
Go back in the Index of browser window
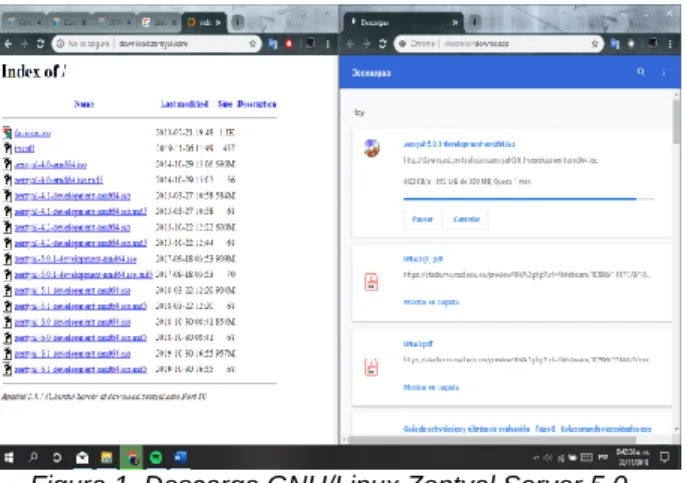[8, 43]
